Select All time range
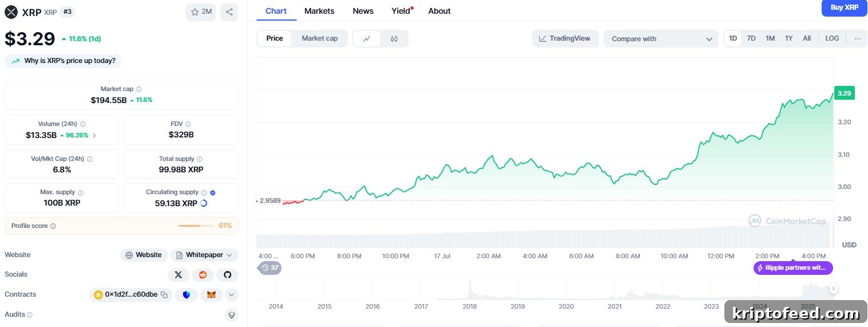The height and width of the screenshot is (327, 868). tap(807, 38)
